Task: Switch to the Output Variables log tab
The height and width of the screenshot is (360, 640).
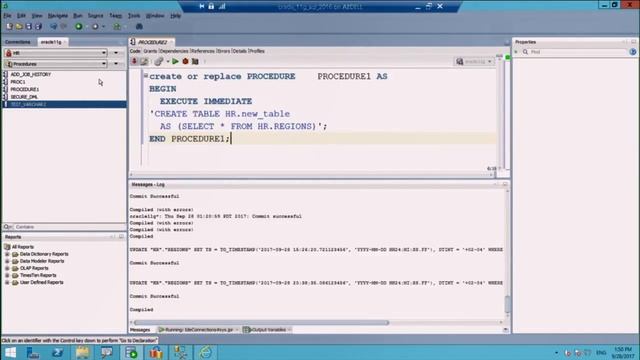Action: pyautogui.click(x=268, y=330)
